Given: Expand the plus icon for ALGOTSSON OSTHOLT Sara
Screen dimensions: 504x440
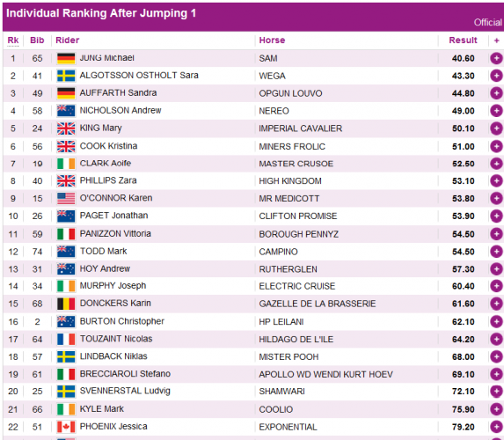Looking at the screenshot, I should point(496,76).
